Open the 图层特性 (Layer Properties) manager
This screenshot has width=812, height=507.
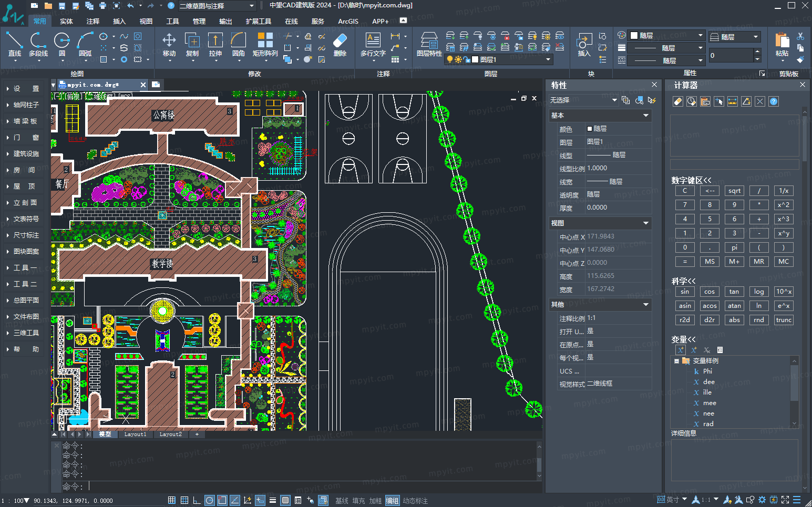(429, 45)
